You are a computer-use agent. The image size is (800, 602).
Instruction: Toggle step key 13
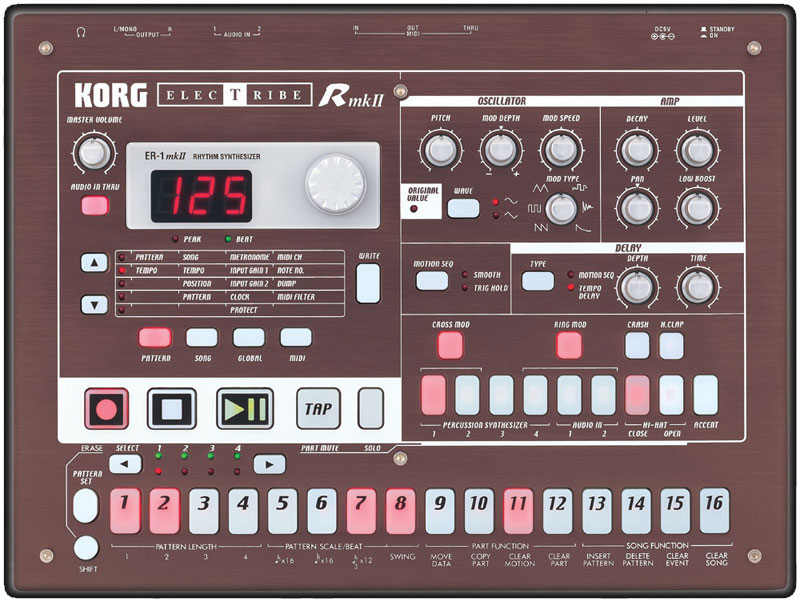(597, 511)
